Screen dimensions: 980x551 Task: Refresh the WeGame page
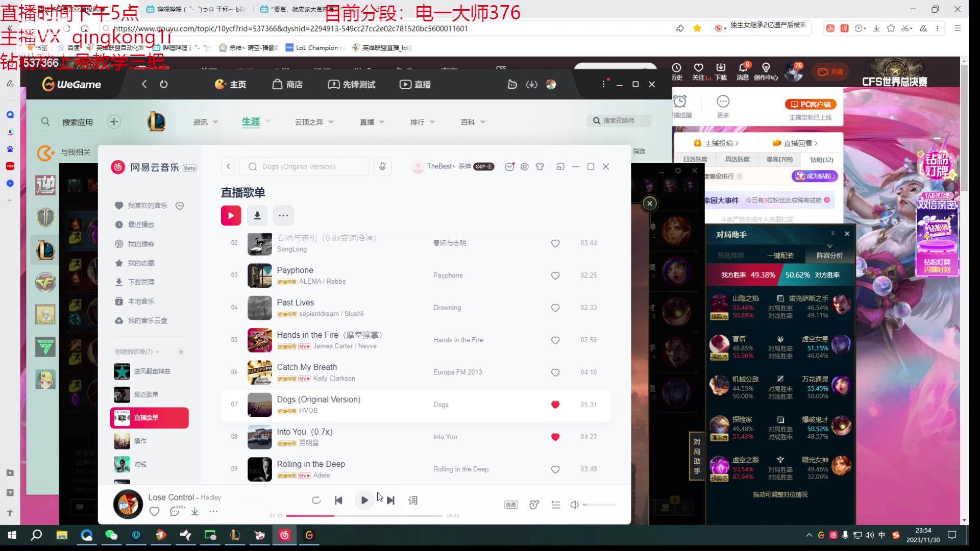pos(164,84)
